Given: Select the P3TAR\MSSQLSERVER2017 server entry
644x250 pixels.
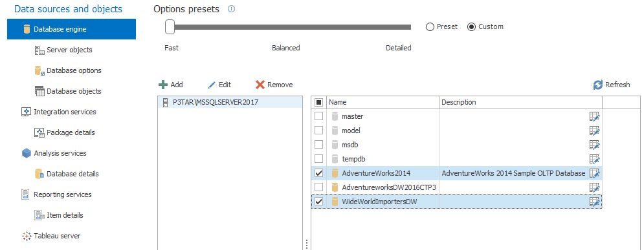Looking at the screenshot, I should (230, 103).
